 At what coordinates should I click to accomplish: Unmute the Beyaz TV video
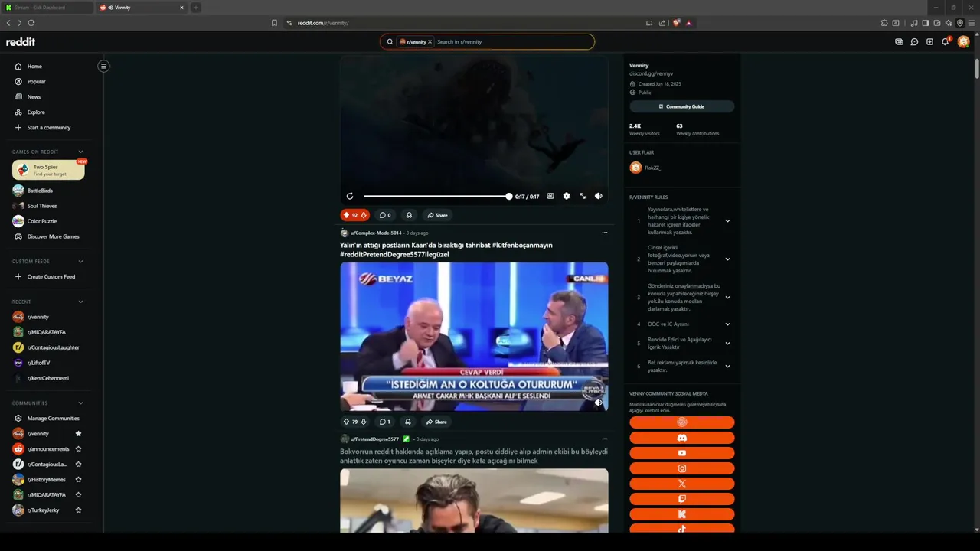point(599,402)
